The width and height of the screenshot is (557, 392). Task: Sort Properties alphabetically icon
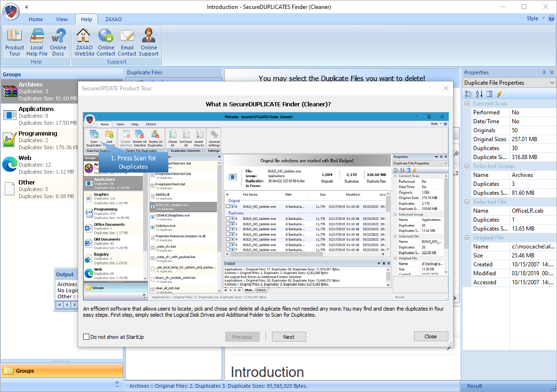(479, 94)
